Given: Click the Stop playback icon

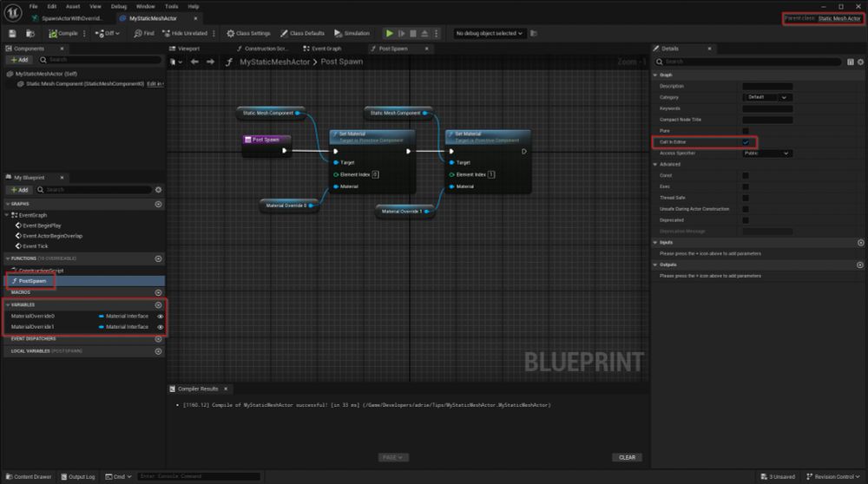Looking at the screenshot, I should 413,34.
